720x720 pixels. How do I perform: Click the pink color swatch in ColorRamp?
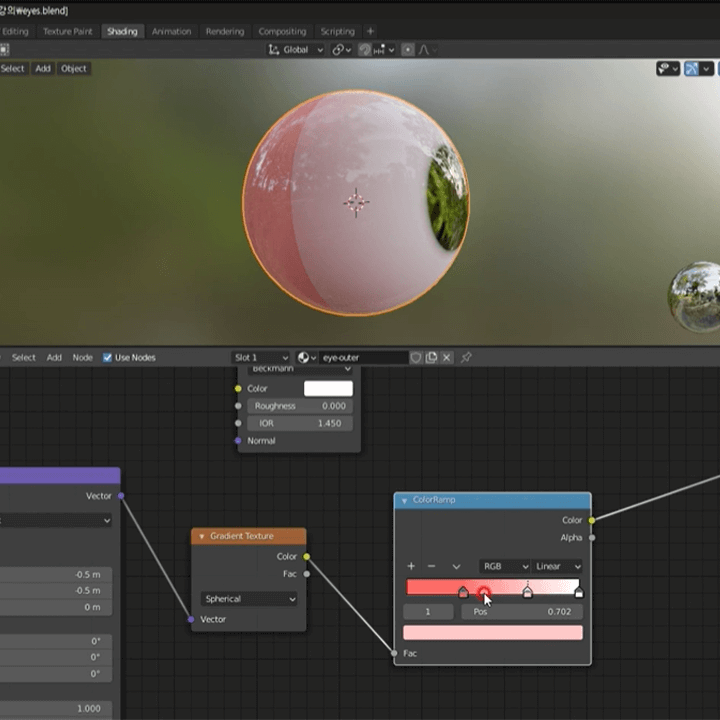click(x=493, y=632)
